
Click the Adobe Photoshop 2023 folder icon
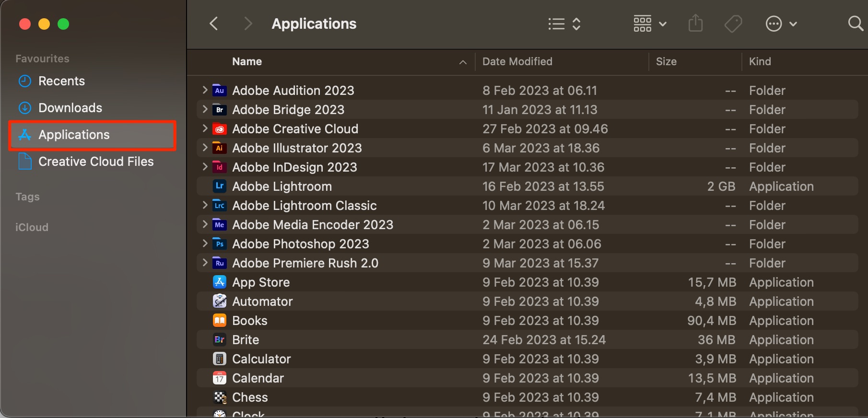click(x=219, y=244)
